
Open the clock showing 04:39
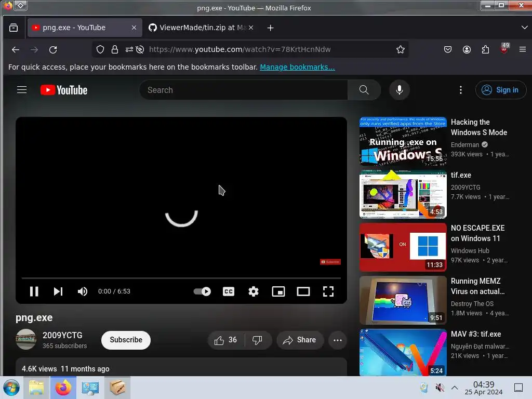(484, 388)
